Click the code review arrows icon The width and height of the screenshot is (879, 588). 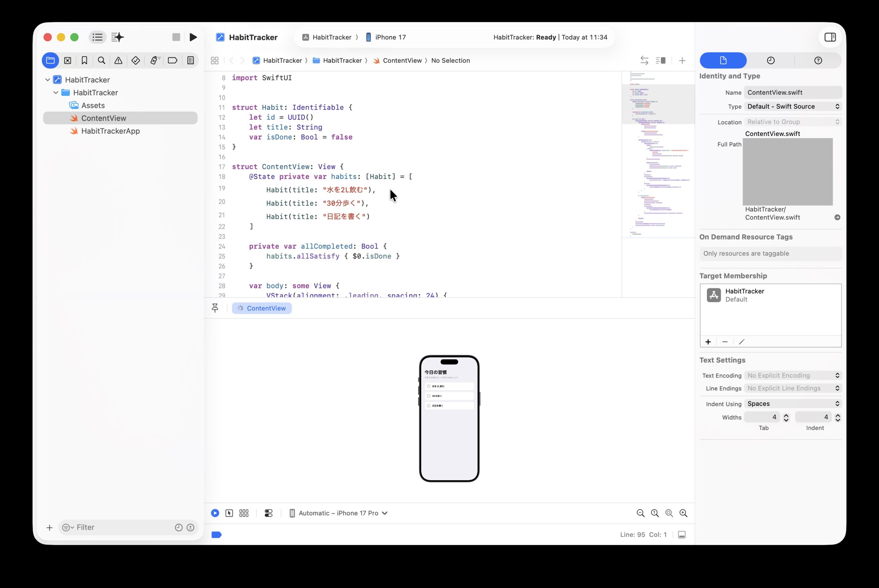644,60
